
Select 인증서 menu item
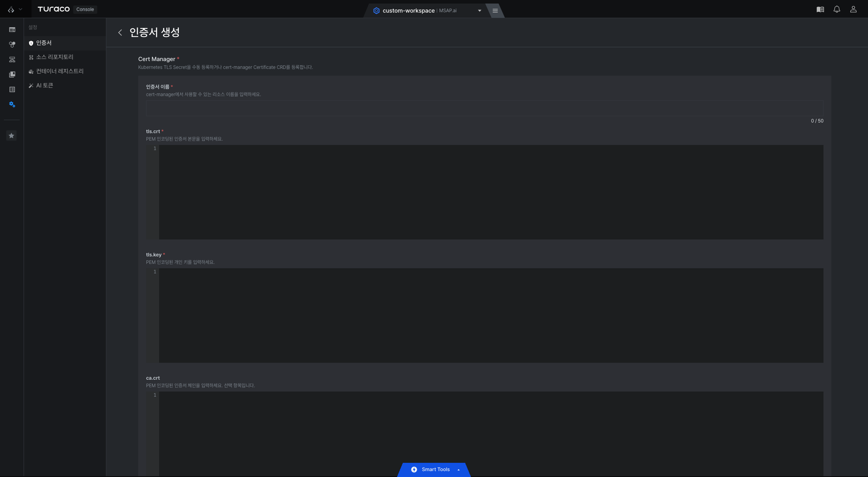click(65, 43)
